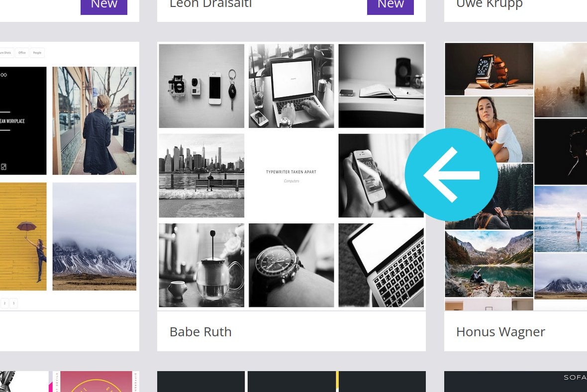This screenshot has width=587, height=392.
Task: Open the dark silhouette profile photo
Action: (561, 152)
